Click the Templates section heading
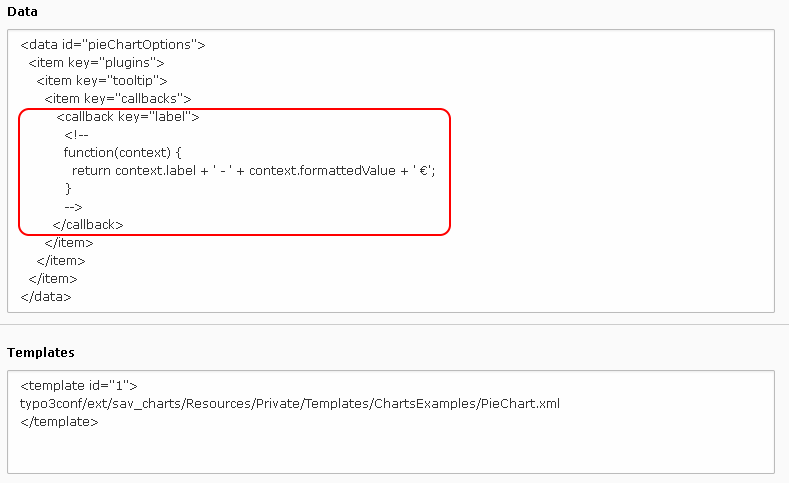789x483 pixels. pyautogui.click(x=41, y=353)
